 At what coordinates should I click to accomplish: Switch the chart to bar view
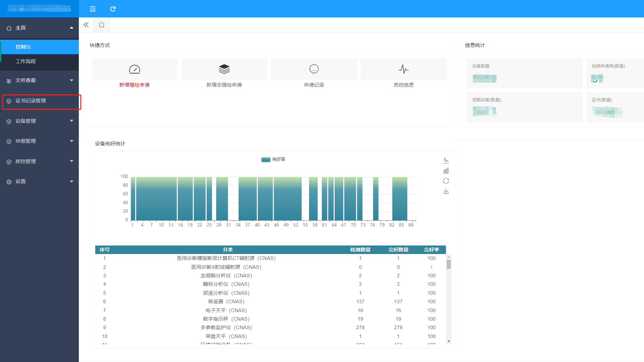click(x=446, y=171)
